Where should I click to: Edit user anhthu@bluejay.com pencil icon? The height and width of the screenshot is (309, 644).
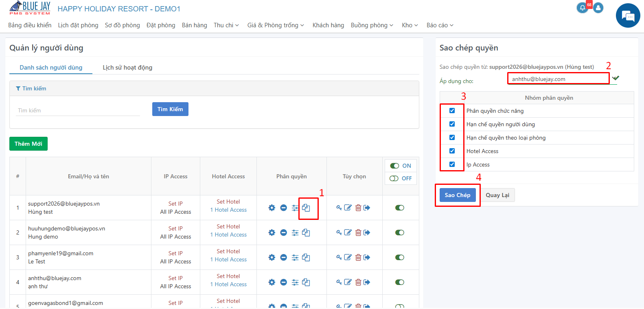pyautogui.click(x=348, y=282)
